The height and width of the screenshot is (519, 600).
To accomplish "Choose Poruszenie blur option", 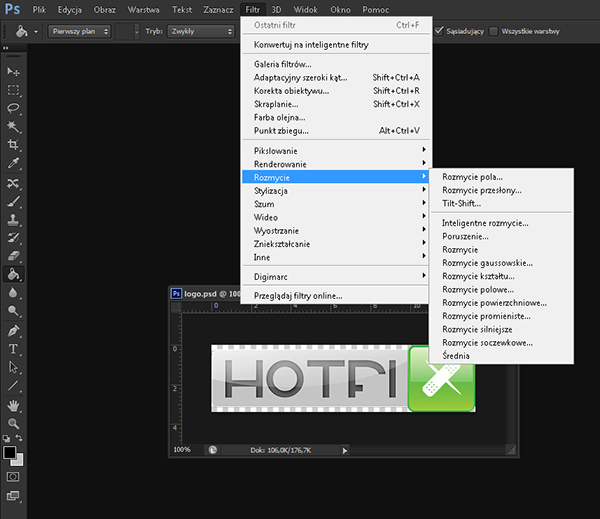I will [501, 237].
